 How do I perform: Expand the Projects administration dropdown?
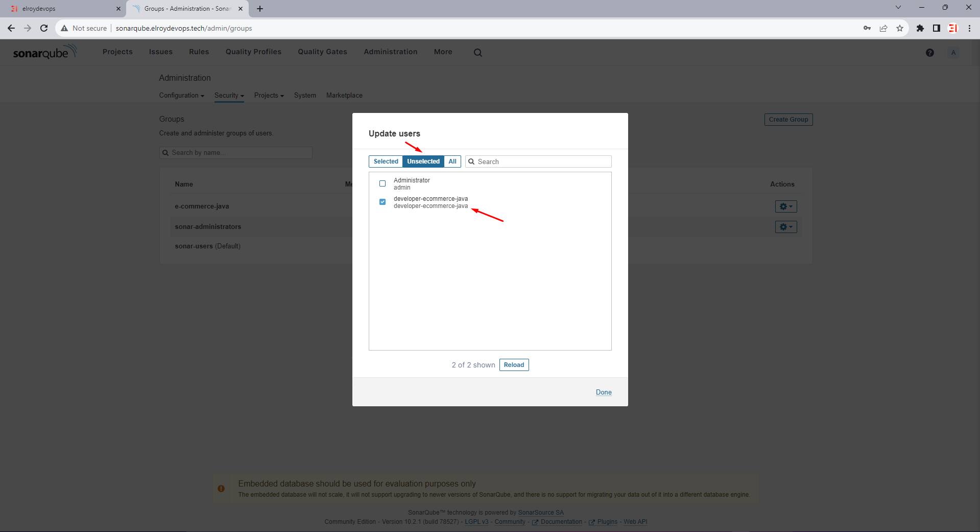[x=269, y=96]
